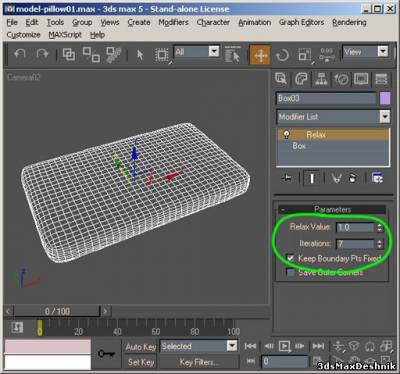Image resolution: width=400 pixels, height=374 pixels.
Task: Click the Box03 object color swatch
Action: coord(385,99)
